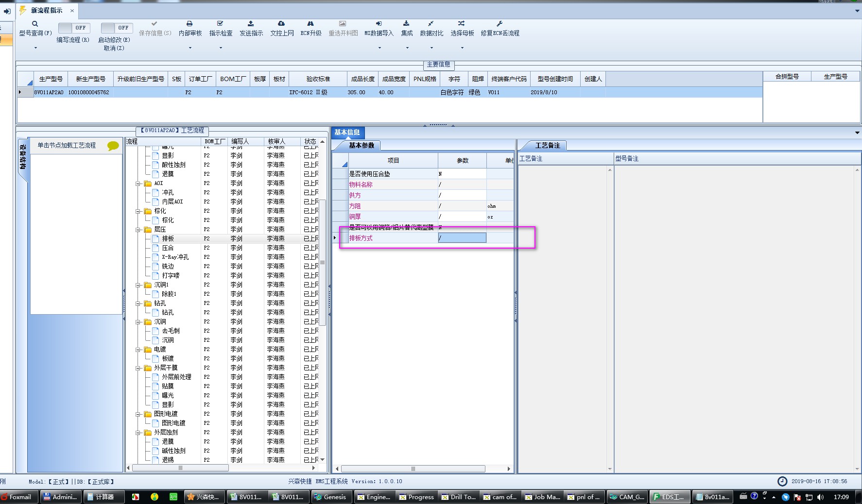Viewport: 862px width, 504px height.
Task: Click the 型号查询(F) search icon
Action: 35,23
